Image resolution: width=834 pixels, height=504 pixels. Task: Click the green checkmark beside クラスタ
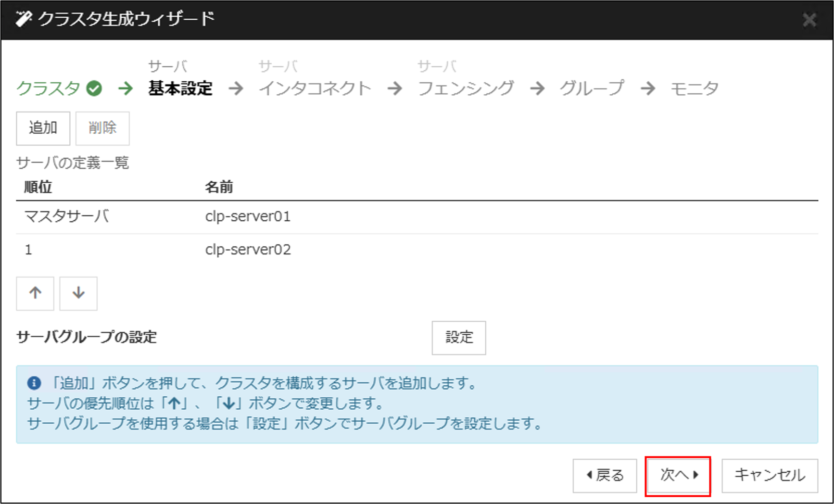click(x=94, y=88)
